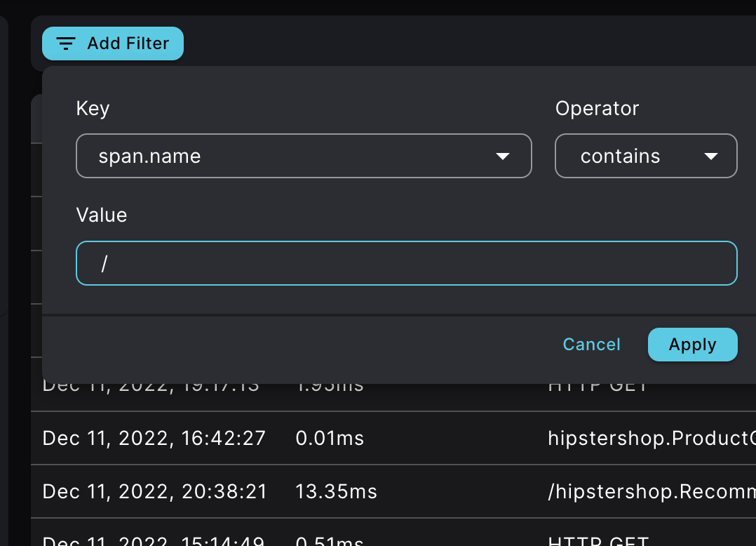756x546 pixels.
Task: Click the chevron on the Operator dropdown
Action: [x=710, y=156]
